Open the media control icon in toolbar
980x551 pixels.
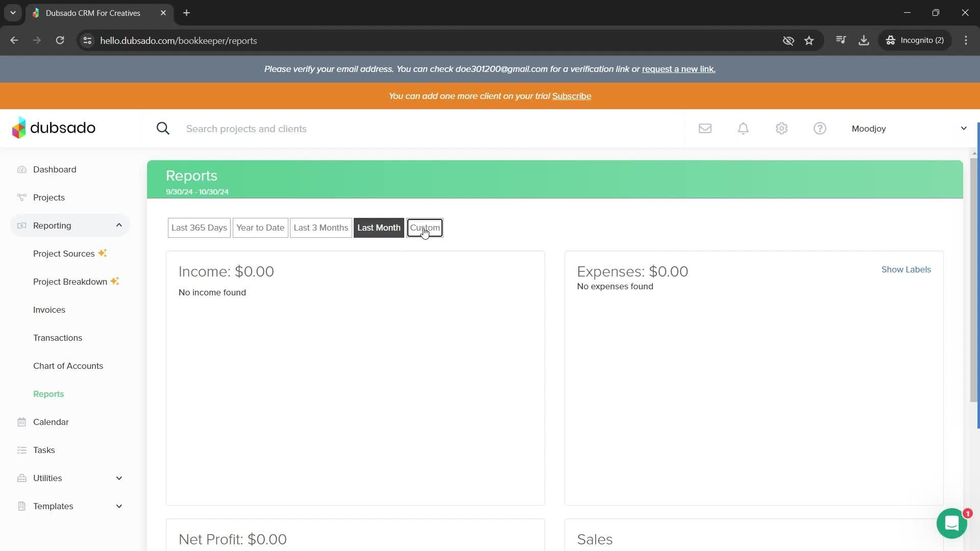[x=841, y=40]
